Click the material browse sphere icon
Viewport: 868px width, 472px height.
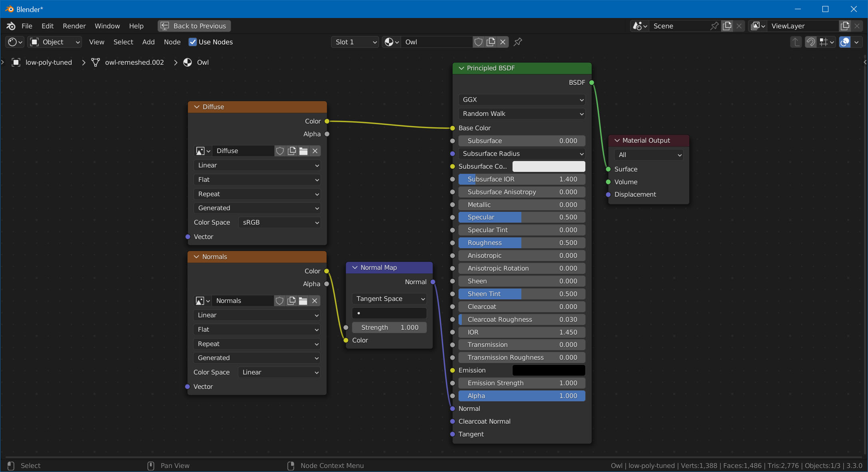click(391, 42)
